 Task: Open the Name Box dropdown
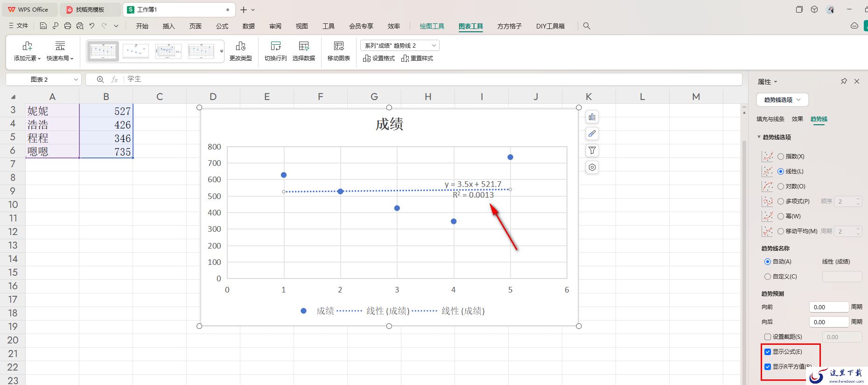click(x=76, y=79)
